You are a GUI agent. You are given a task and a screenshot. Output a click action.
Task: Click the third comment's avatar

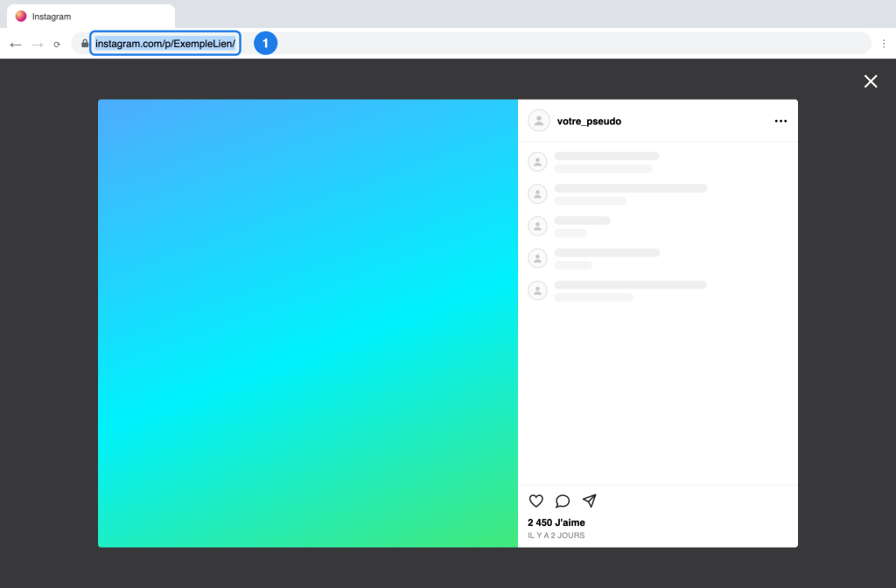[538, 227]
